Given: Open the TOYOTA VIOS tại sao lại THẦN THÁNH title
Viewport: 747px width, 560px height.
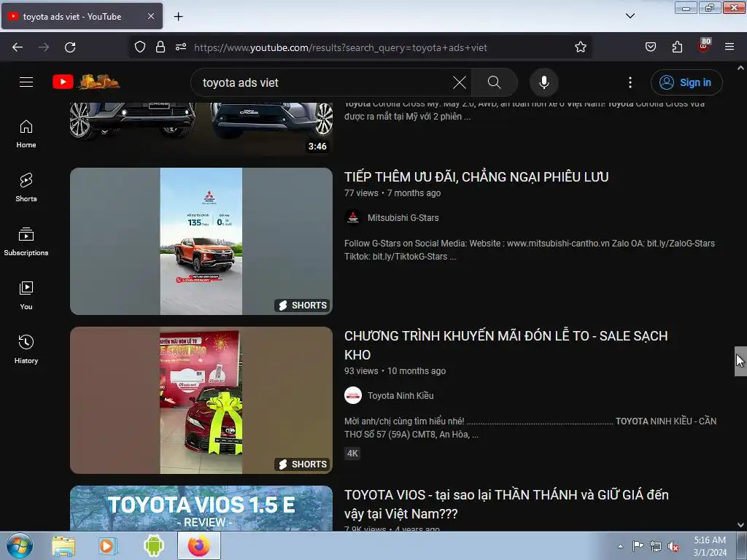Looking at the screenshot, I should [506, 505].
